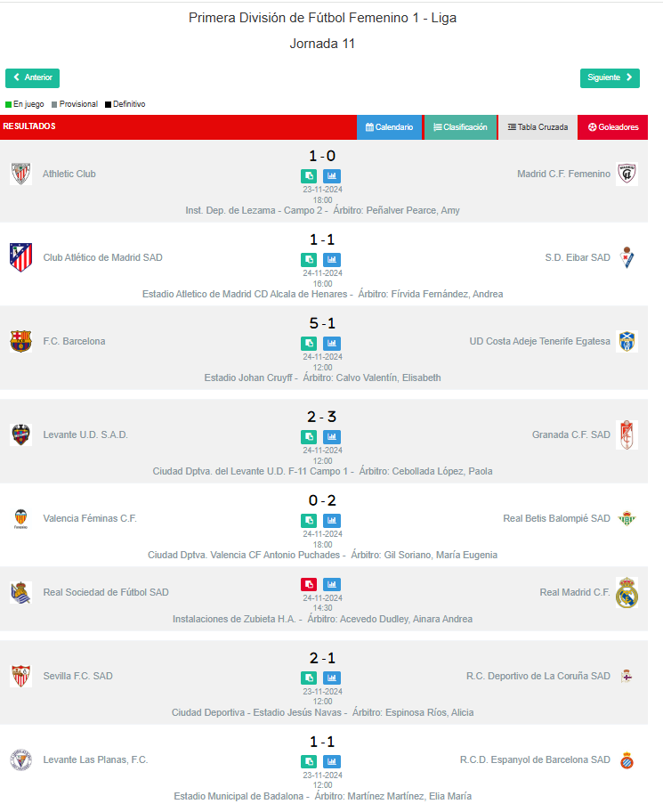Open the Tabla Cruzada tab
663x812 pixels.
pyautogui.click(x=538, y=127)
